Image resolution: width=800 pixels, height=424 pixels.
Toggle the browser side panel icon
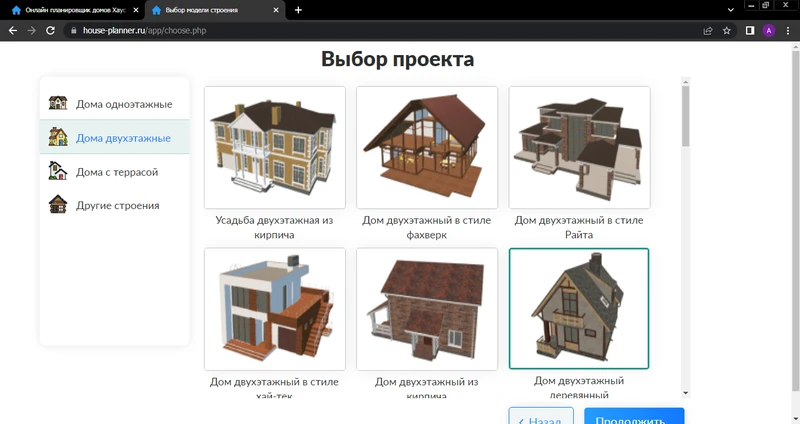[x=749, y=30]
